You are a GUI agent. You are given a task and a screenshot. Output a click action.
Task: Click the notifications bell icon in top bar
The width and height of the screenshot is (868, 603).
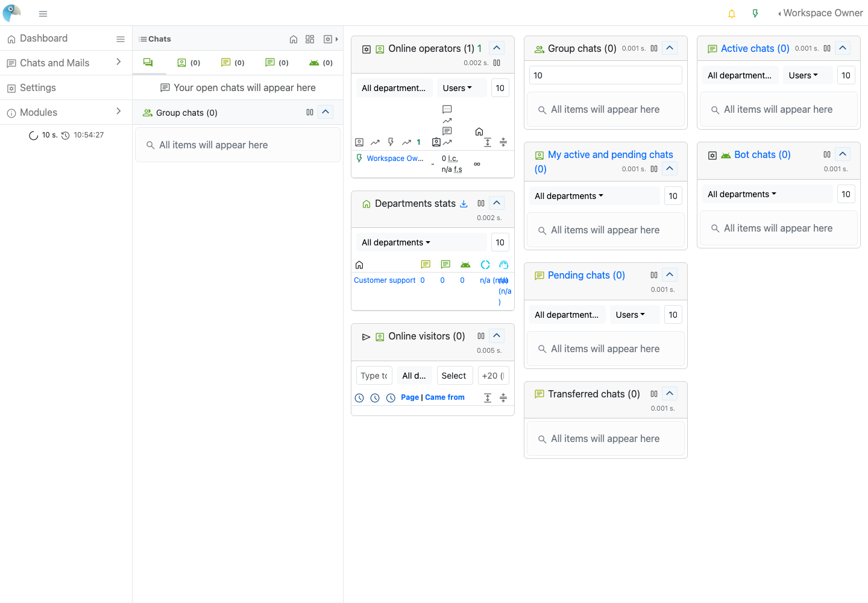click(x=732, y=13)
